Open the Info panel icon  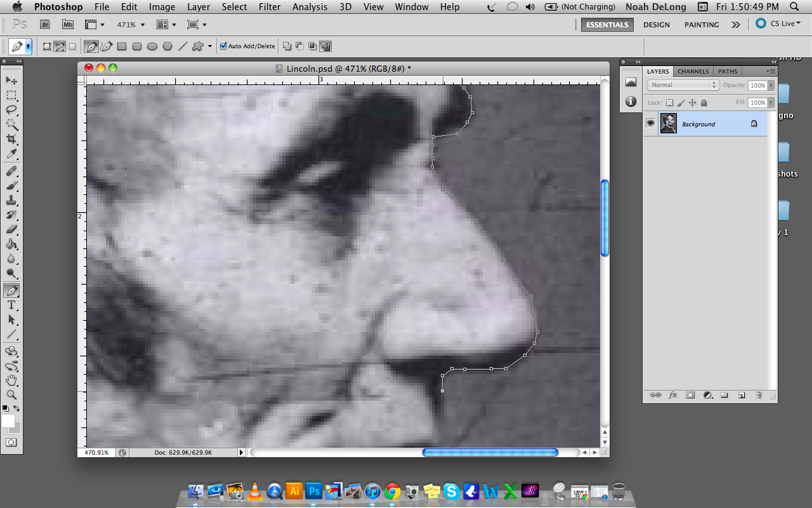pos(631,101)
